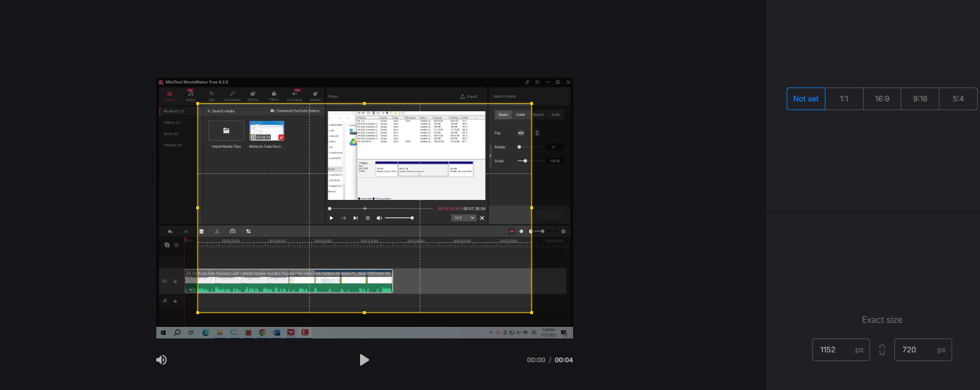This screenshot has height=390, width=980.
Task: Play the video preview
Action: tap(364, 360)
